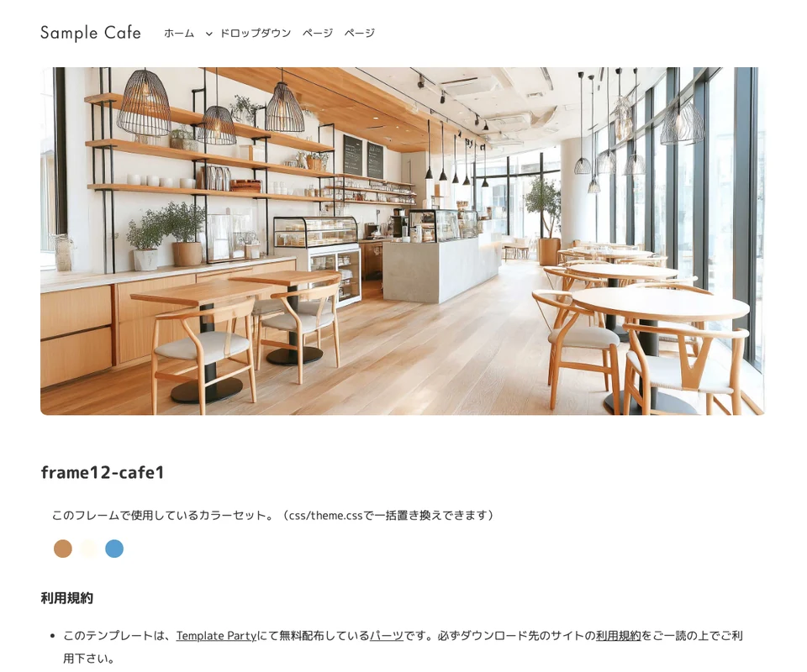Click the bullet marker before このテンプレートは
The height and width of the screenshot is (672, 807).
click(52, 636)
